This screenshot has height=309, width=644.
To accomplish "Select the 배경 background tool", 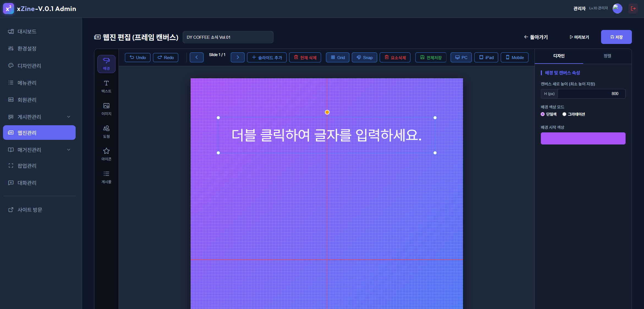I will point(106,64).
